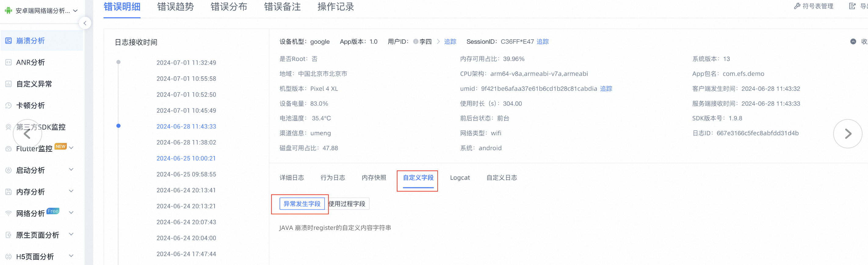Expand the 启动分析 menu chevron

pos(71,169)
